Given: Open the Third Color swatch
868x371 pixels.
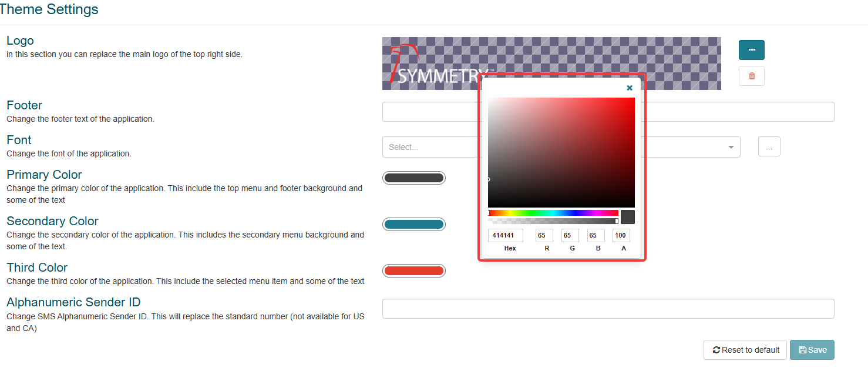Looking at the screenshot, I should pos(414,270).
